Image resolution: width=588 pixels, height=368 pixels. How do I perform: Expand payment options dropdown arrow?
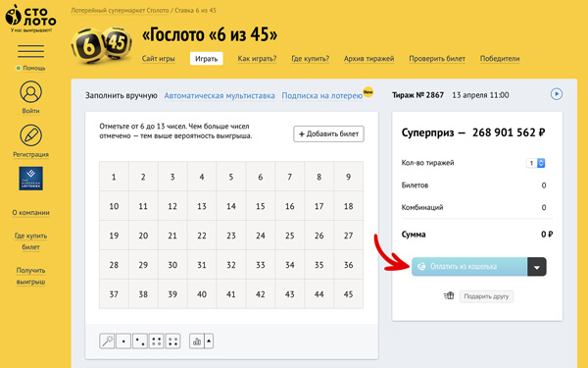tap(537, 267)
